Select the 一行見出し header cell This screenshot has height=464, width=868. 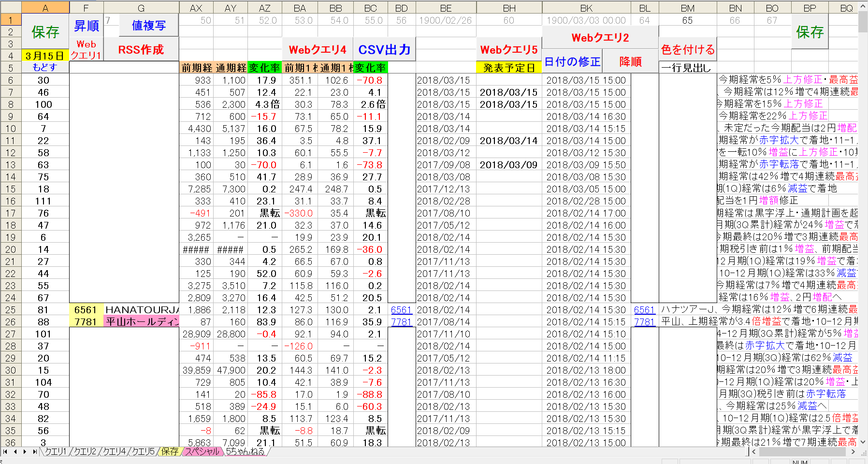(687, 68)
